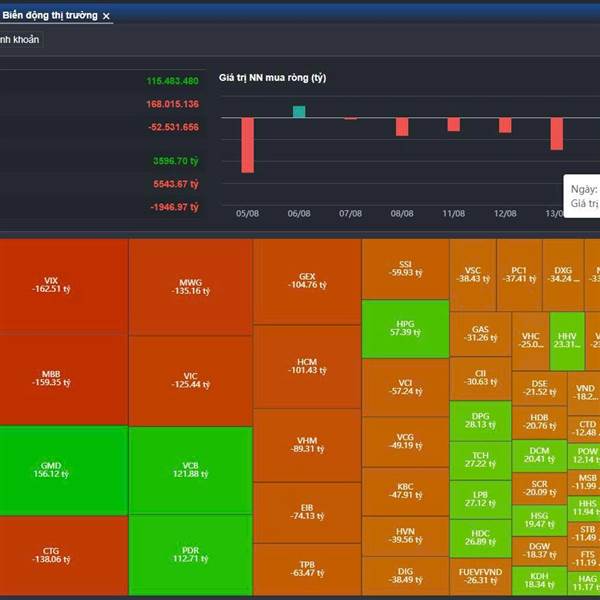Select the DCM 20.41 tỷ green tile

click(x=539, y=456)
